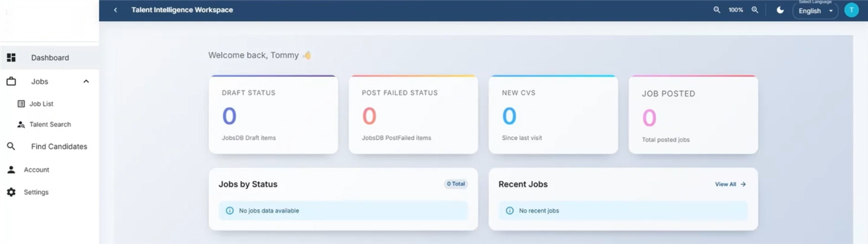Click the Jobs briefcase icon
The width and height of the screenshot is (868, 244).
pyautogui.click(x=11, y=81)
